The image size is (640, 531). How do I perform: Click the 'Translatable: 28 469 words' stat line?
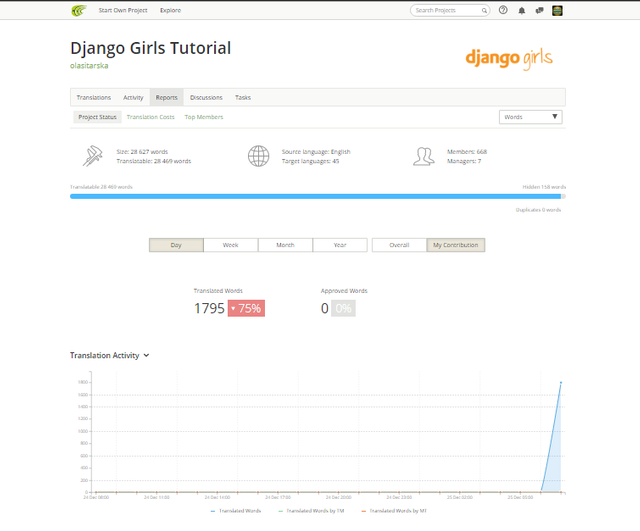(x=154, y=161)
